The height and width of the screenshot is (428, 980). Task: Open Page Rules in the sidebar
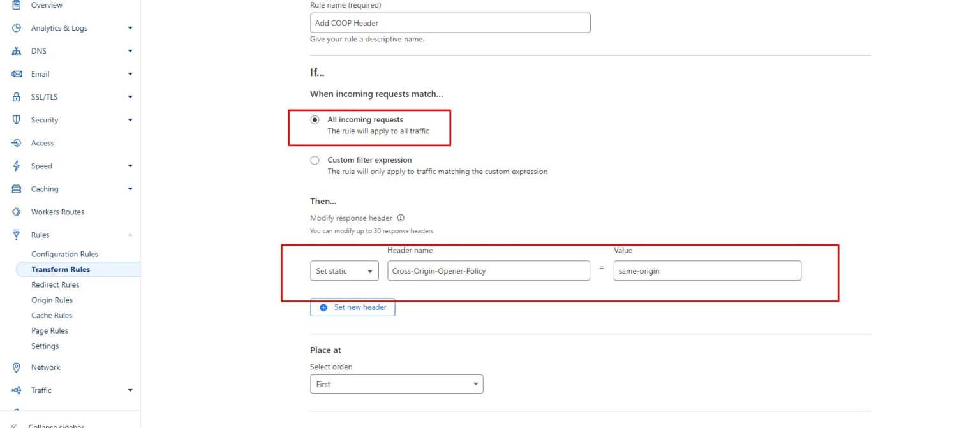(x=50, y=330)
